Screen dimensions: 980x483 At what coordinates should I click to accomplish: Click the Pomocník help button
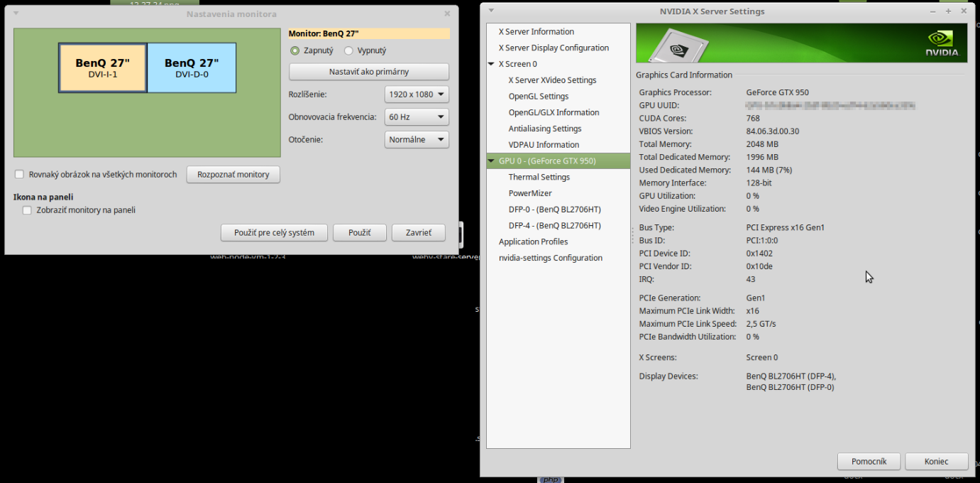coord(869,462)
